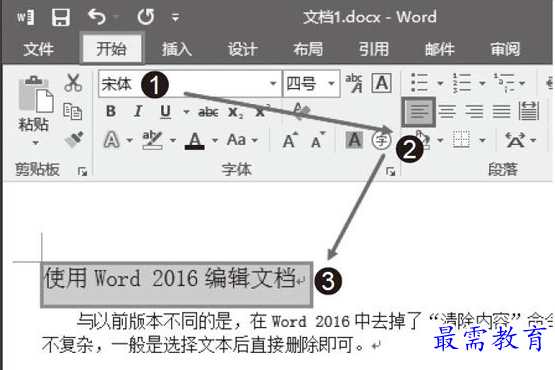Apply the font color A with black bar
Viewport: 555px width, 370px height.
194,141
